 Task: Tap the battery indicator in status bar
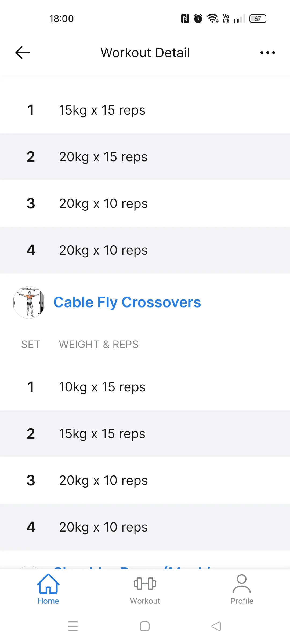coord(258,19)
